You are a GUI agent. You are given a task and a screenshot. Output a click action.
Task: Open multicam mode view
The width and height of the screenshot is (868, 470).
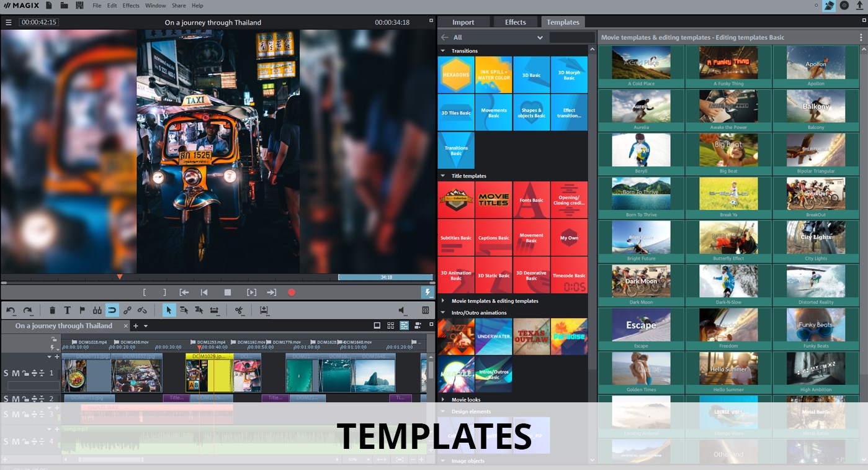tap(418, 325)
